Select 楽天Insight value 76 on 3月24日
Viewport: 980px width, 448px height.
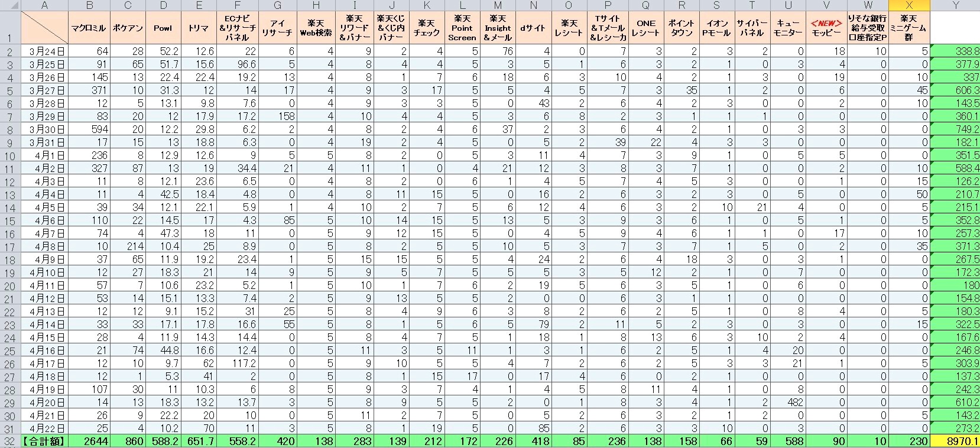(497, 51)
